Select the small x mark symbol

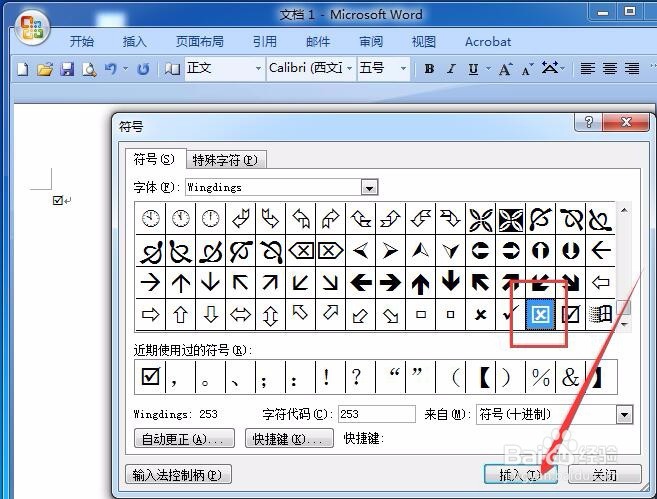481,314
